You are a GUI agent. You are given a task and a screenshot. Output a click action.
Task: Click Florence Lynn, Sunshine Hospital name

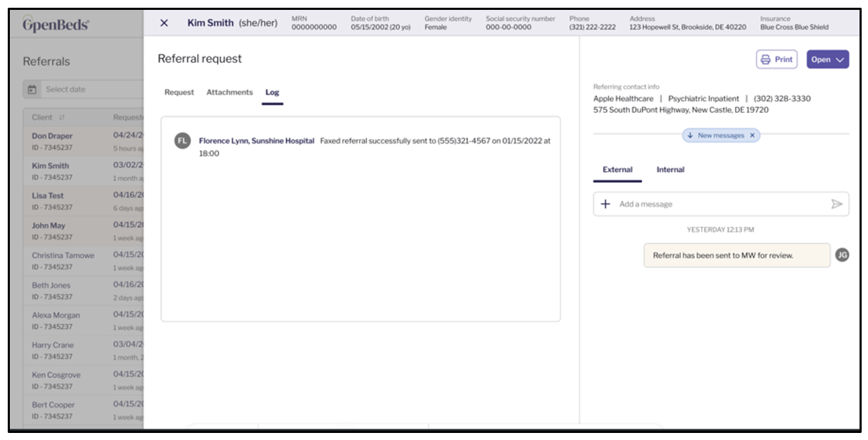(256, 141)
